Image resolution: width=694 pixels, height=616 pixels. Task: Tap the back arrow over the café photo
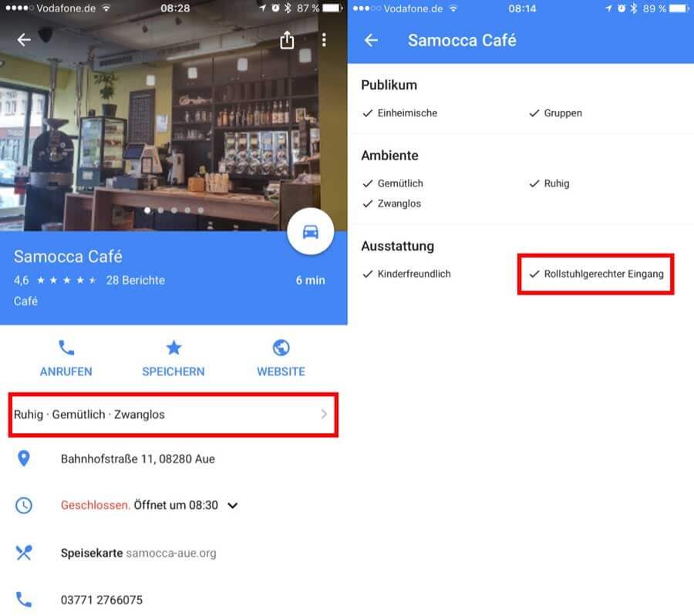pyautogui.click(x=24, y=40)
